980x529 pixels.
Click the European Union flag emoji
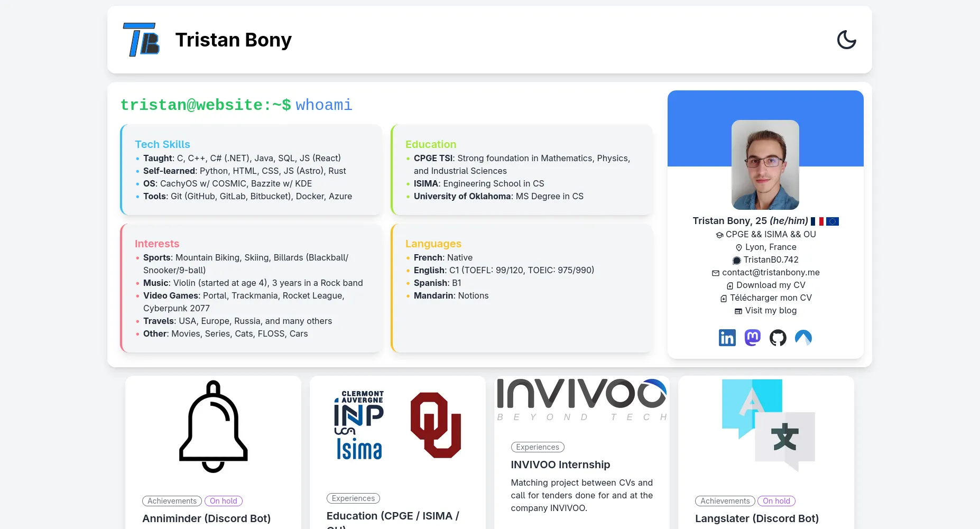[x=832, y=221]
